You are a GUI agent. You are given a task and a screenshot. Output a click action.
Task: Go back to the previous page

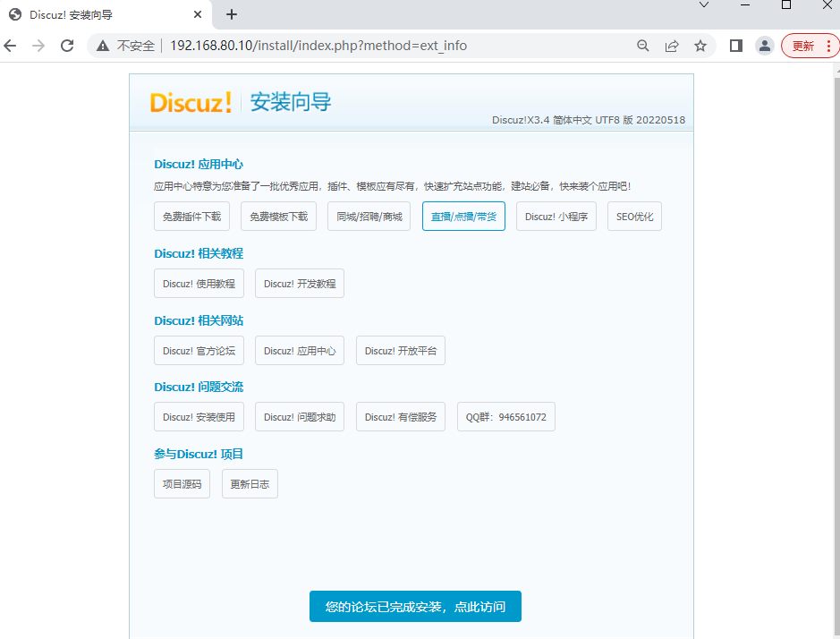[10, 46]
